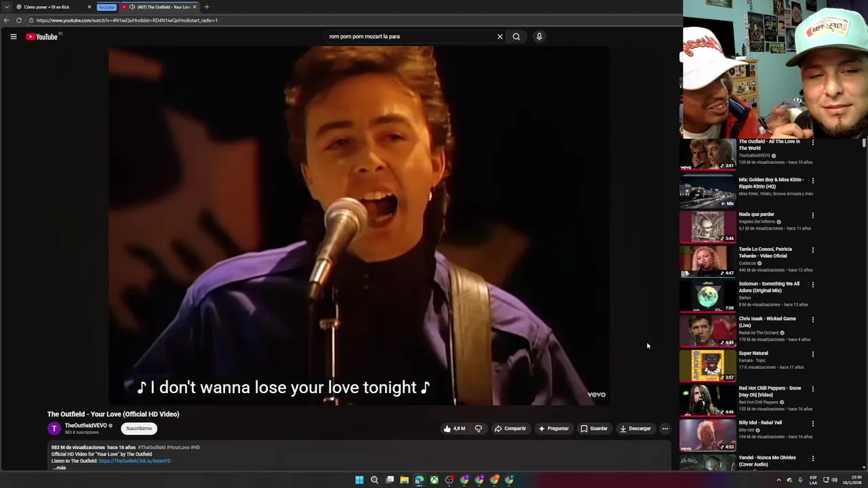Open options menu for Nada que perder

[x=812, y=215]
